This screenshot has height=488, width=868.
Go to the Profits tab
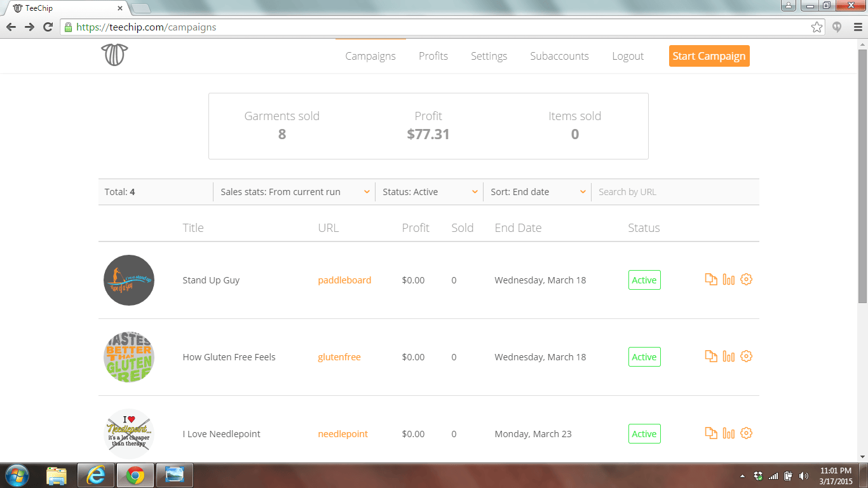pyautogui.click(x=433, y=56)
